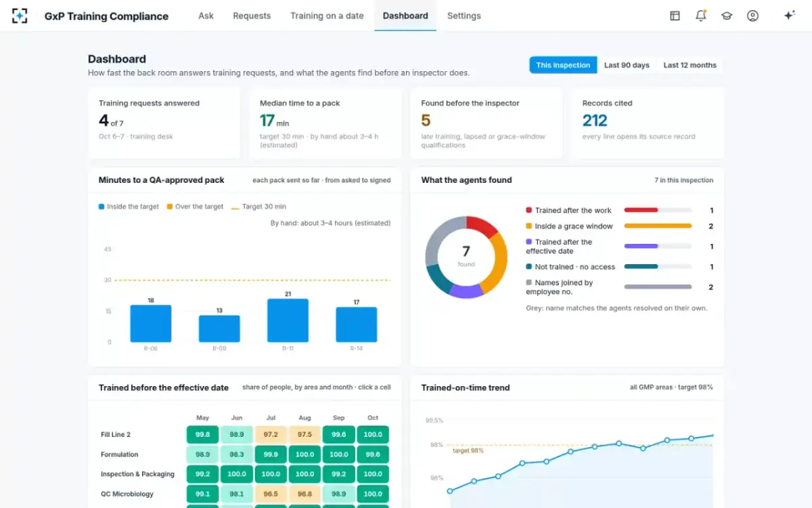Viewport: 812px width, 508px height.
Task: Click the 'target 98%' trend line label
Action: click(468, 450)
